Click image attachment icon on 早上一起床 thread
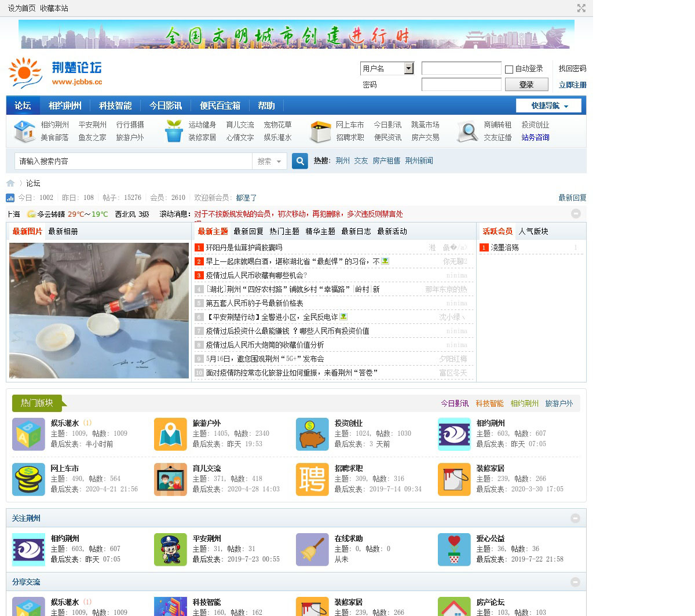 click(x=385, y=261)
